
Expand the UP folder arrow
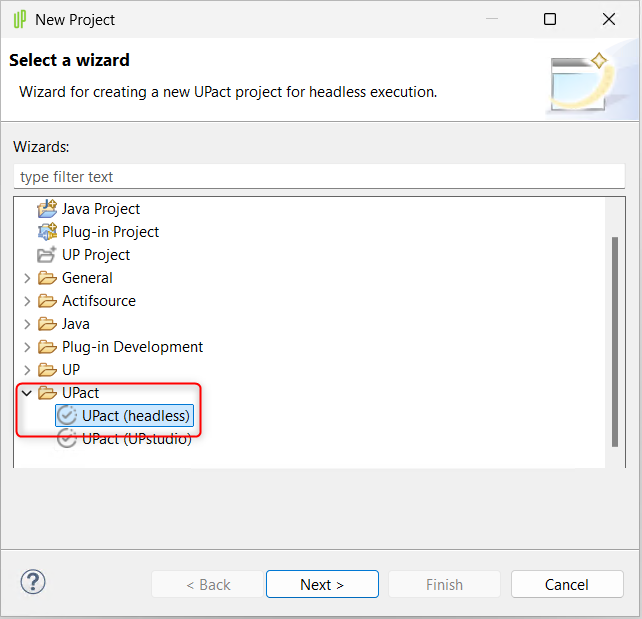tap(27, 370)
